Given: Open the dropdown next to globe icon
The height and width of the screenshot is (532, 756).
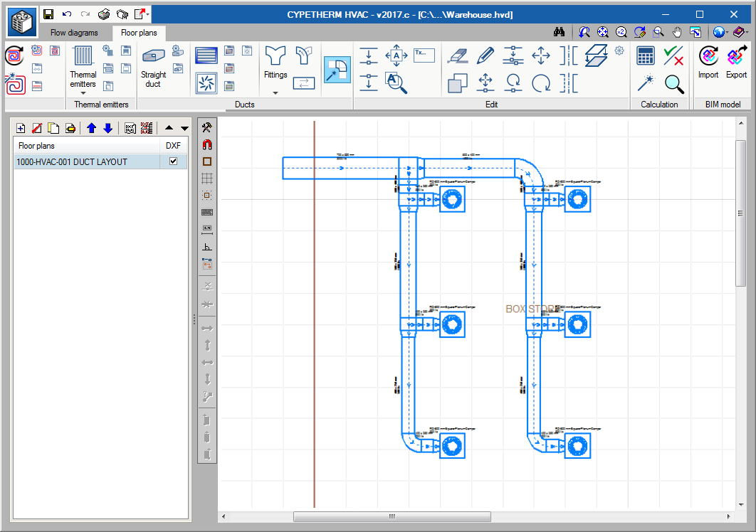Looking at the screenshot, I should point(728,32).
